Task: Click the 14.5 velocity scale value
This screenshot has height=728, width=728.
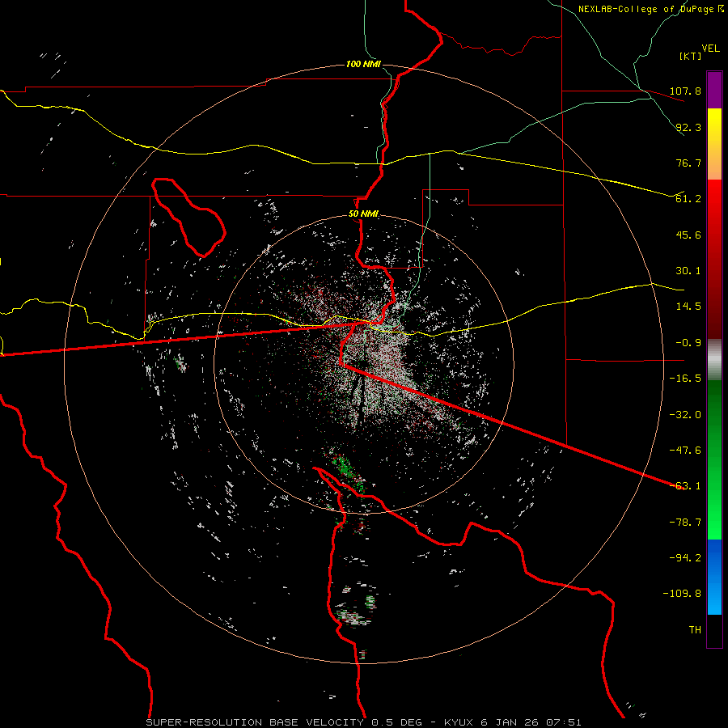Action: click(688, 307)
